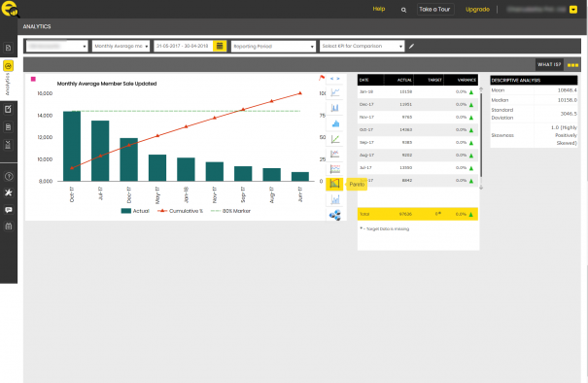Switch to the bar-with-line combo chart
The image size is (588, 383).
click(335, 199)
